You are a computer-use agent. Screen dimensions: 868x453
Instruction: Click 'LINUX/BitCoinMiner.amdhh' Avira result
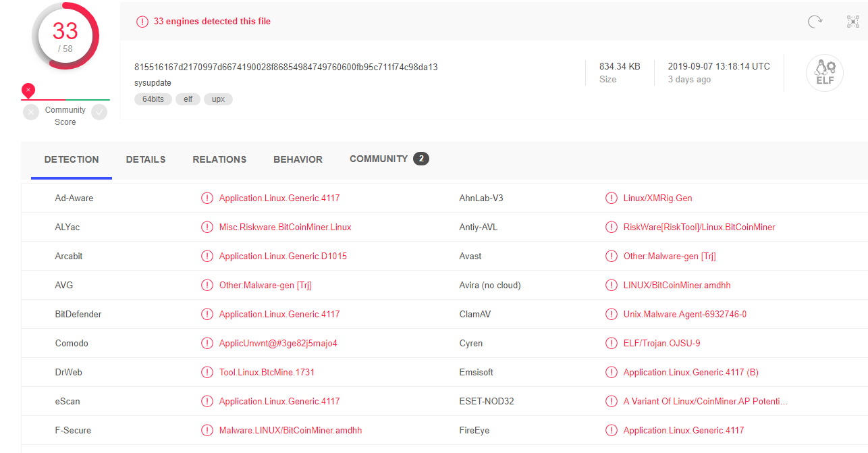pos(677,286)
